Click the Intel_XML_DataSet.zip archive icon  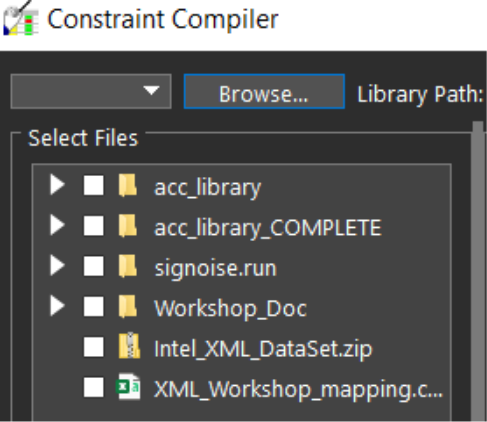click(129, 346)
